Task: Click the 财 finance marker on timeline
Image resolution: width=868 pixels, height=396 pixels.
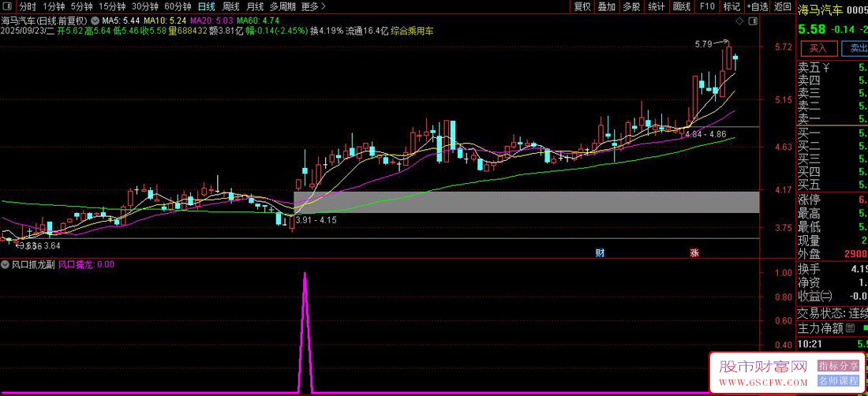Action: tap(600, 252)
